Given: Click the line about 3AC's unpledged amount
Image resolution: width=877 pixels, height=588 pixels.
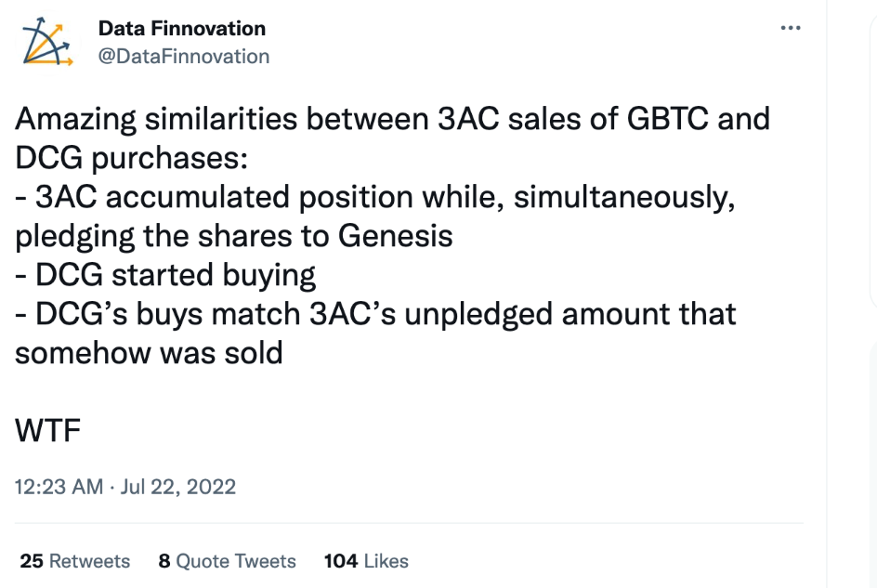Looking at the screenshot, I should pos(375,314).
